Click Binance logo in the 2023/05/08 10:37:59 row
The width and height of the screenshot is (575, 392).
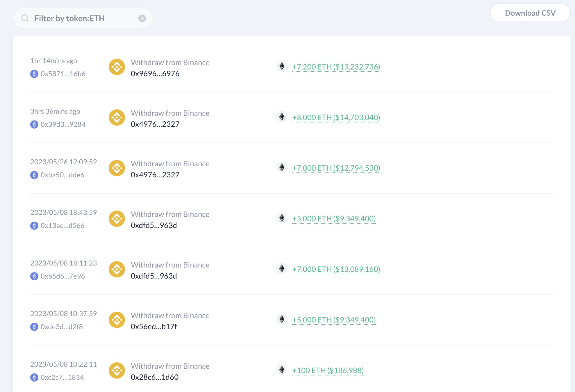[117, 320]
